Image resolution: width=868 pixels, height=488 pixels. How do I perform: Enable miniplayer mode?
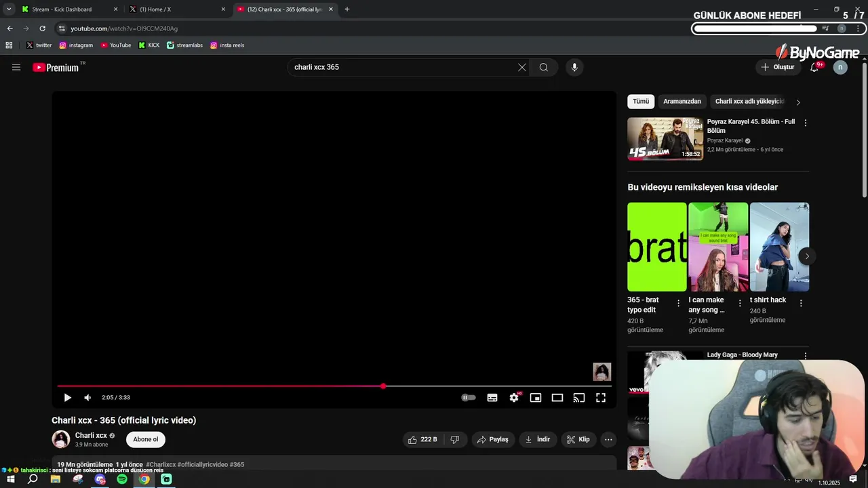pos(536,398)
